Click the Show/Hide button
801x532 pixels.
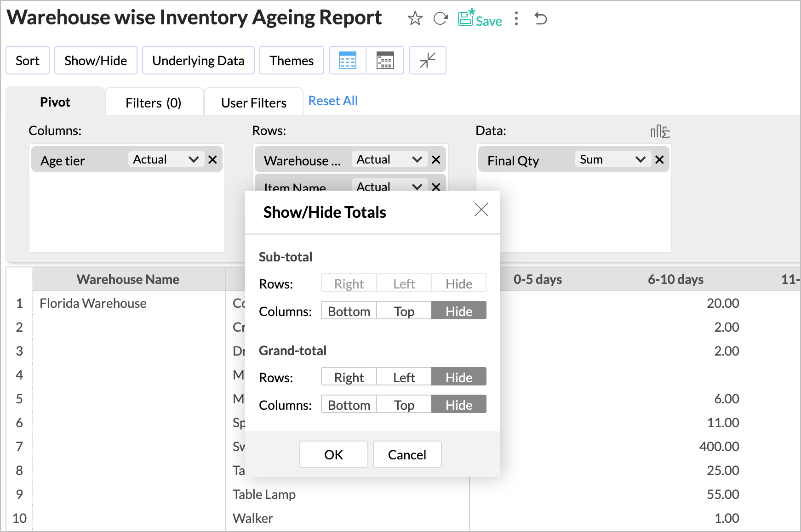[x=96, y=60]
